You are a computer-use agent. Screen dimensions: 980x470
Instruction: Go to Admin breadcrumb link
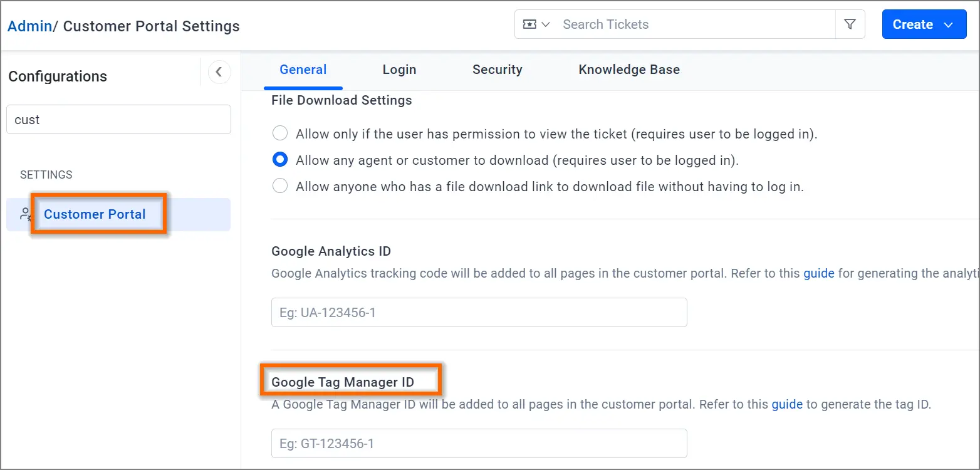[x=29, y=26]
